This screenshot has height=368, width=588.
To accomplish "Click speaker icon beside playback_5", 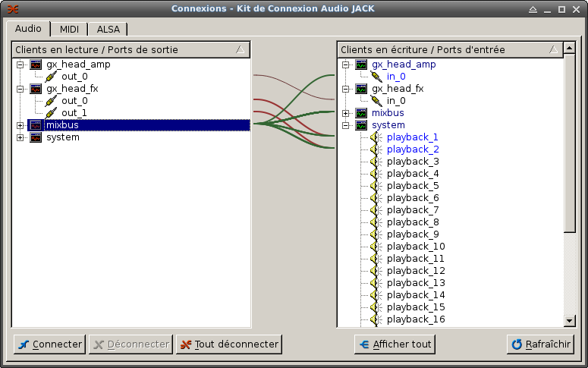I will point(376,186).
